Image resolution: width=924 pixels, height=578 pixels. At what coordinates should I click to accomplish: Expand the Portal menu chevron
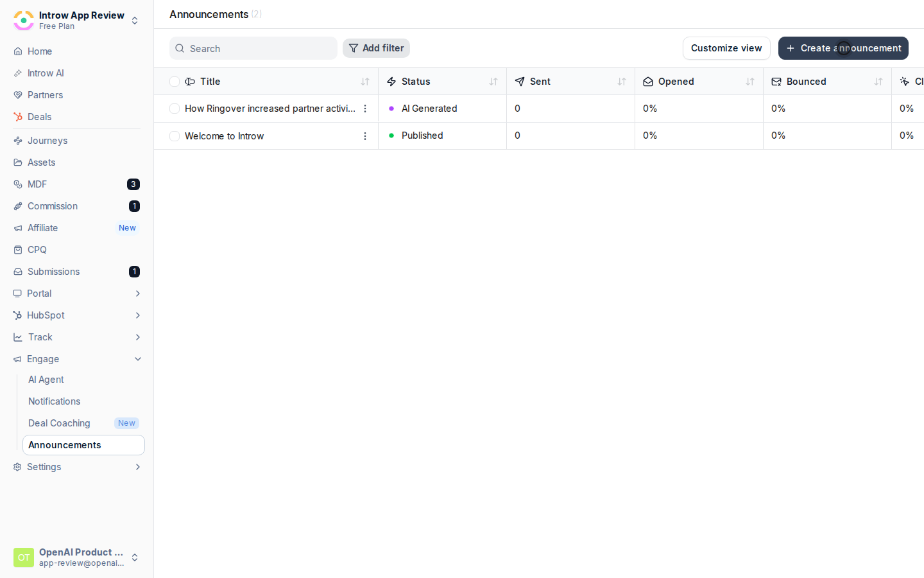coord(137,293)
